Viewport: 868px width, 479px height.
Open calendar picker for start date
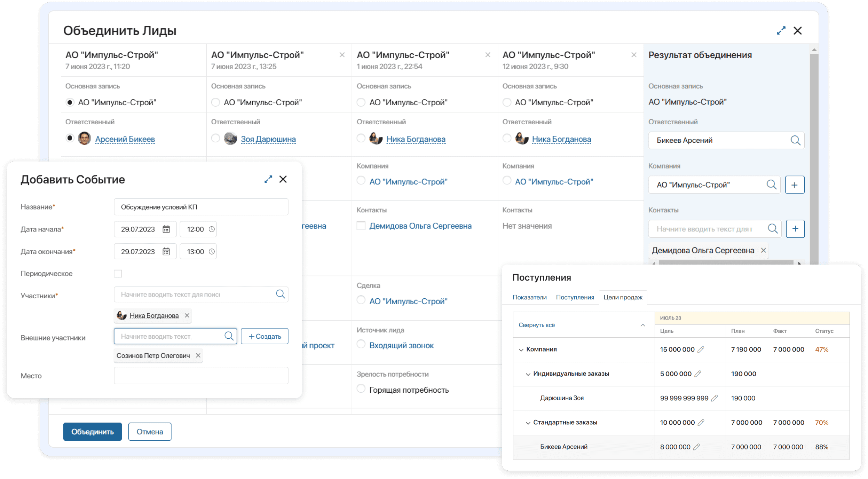coord(166,229)
